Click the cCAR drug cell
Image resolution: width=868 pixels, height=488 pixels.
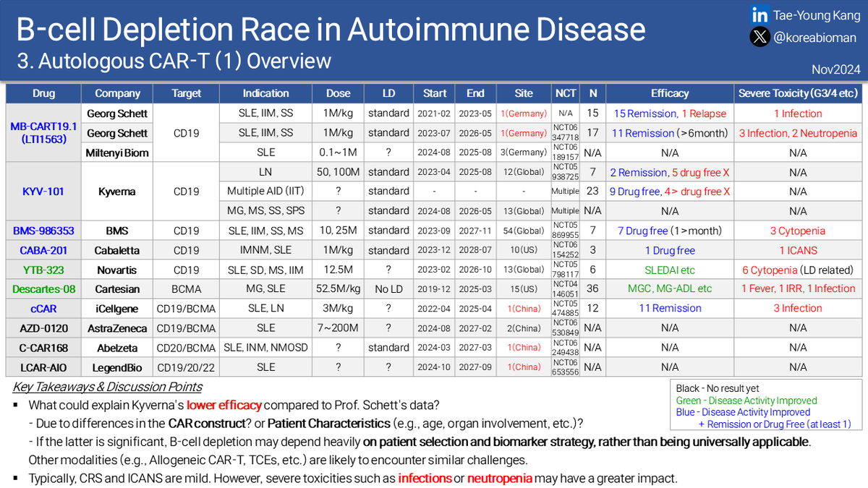tap(43, 309)
